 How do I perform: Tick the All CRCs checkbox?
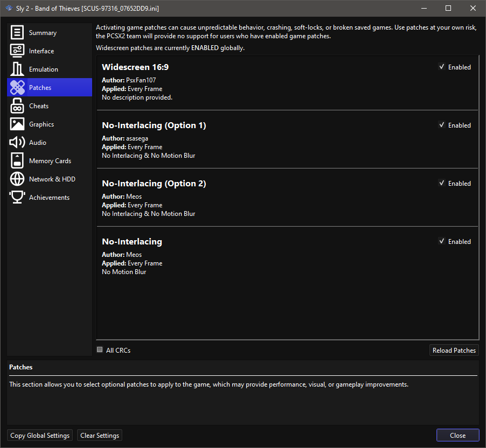coord(100,350)
